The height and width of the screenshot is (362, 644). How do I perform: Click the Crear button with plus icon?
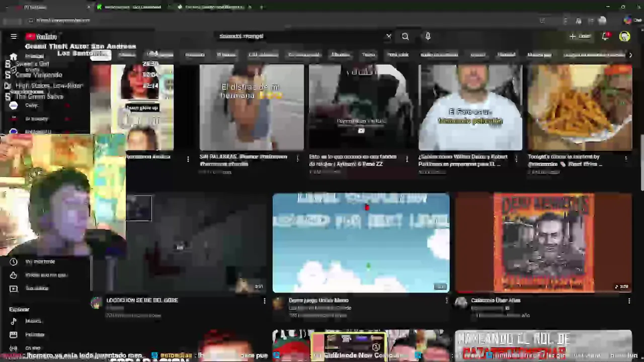580,36
